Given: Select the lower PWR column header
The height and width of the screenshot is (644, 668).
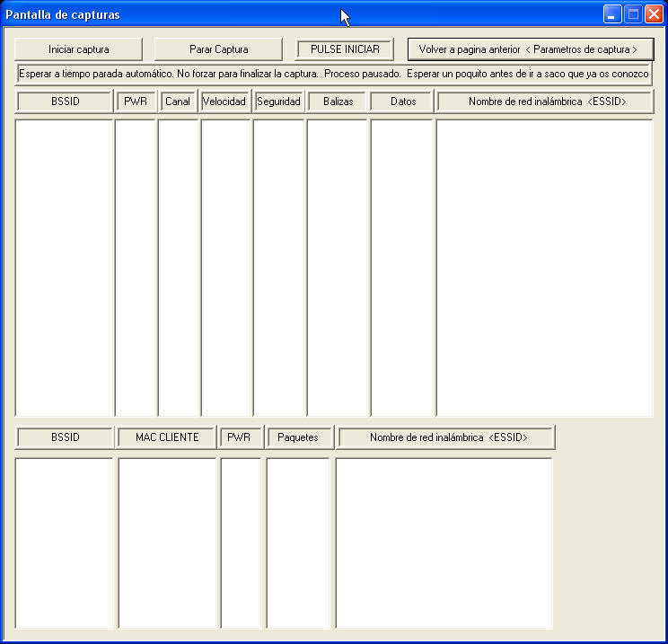Looking at the screenshot, I should pos(241,437).
